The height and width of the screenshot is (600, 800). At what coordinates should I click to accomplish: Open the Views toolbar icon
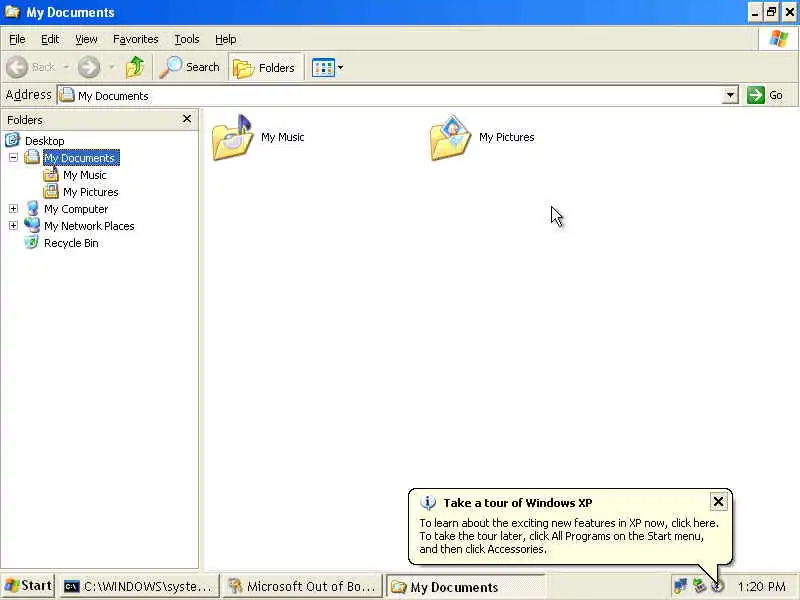[323, 67]
